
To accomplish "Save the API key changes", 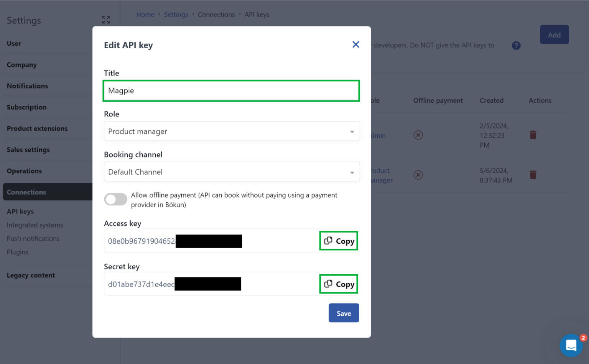I will tap(344, 313).
